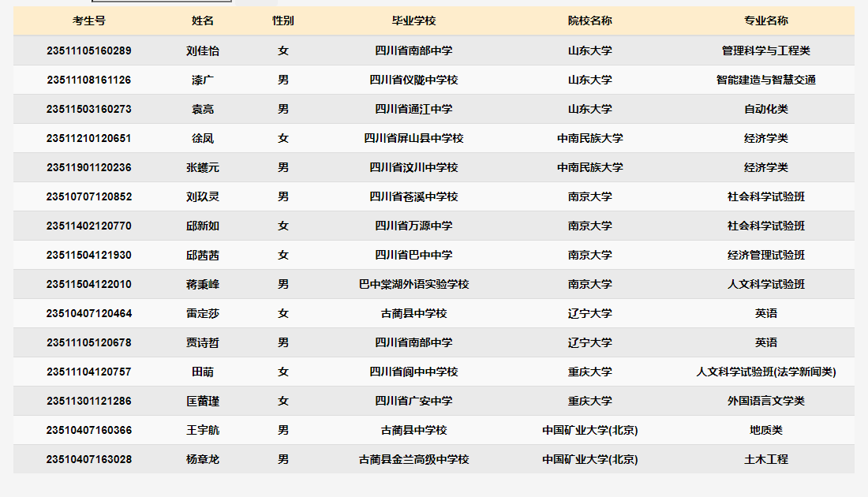Select exam number 23511105160289
The image size is (868, 497).
point(89,51)
